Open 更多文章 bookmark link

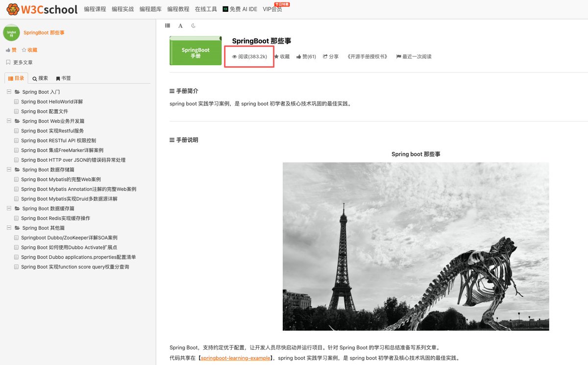[19, 62]
